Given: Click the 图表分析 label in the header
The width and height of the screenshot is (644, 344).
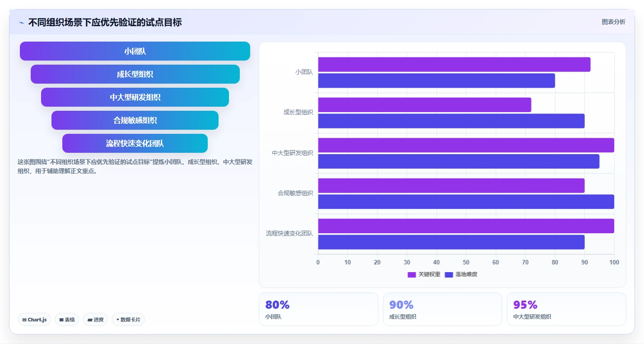Looking at the screenshot, I should pyautogui.click(x=613, y=22).
